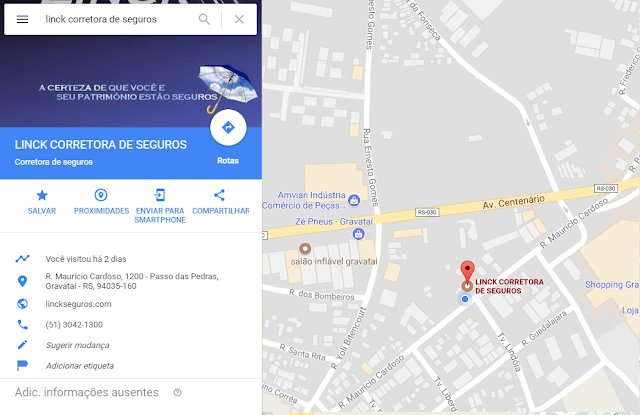
Task: Open help icon beside Adic. informações ausentes
Action: (177, 393)
